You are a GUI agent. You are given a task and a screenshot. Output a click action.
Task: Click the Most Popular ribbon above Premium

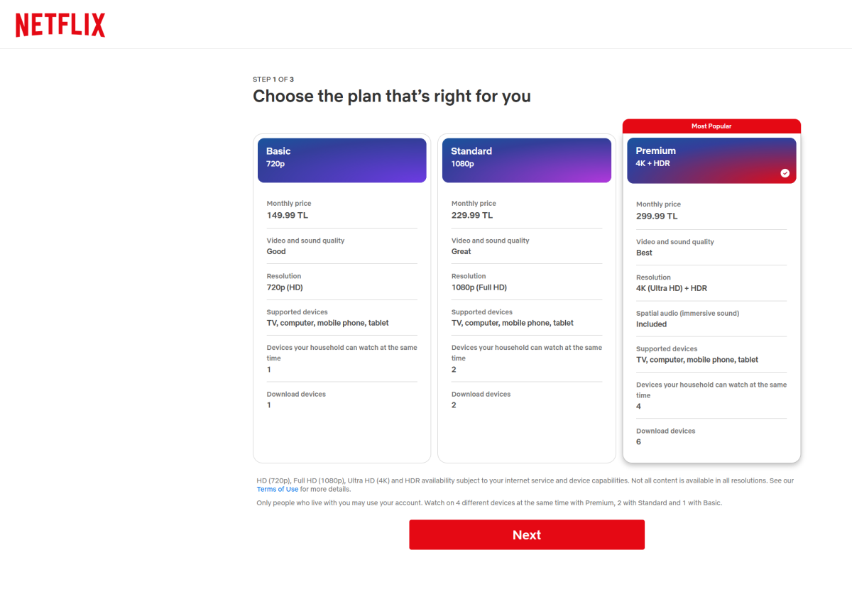tap(711, 126)
